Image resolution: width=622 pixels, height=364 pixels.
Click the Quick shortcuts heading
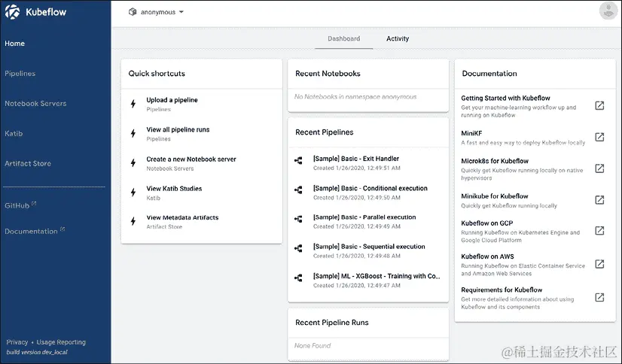[157, 73]
